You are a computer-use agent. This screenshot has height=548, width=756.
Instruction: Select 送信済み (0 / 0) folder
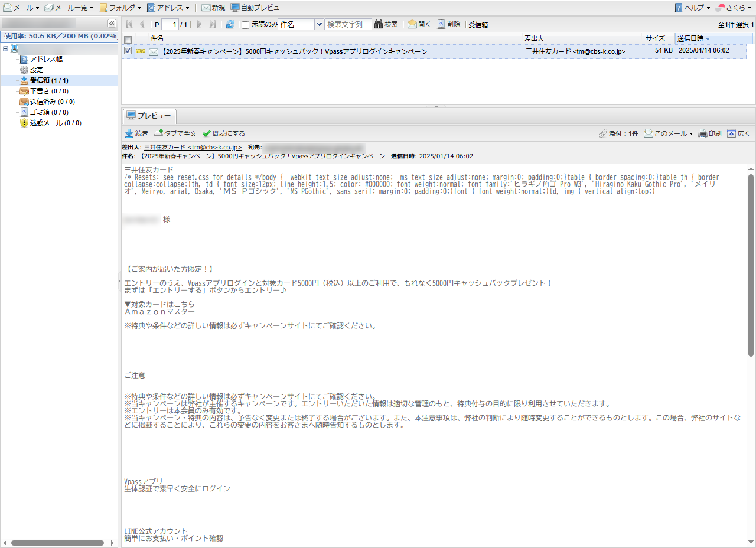coord(53,102)
